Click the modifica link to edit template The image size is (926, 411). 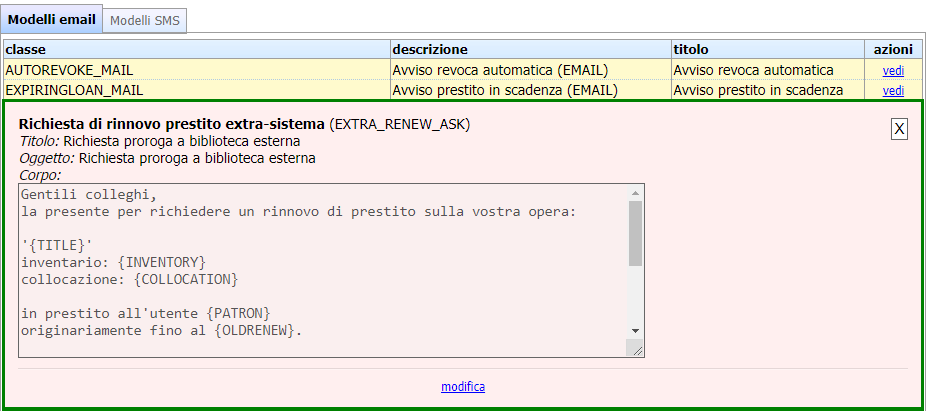point(463,387)
